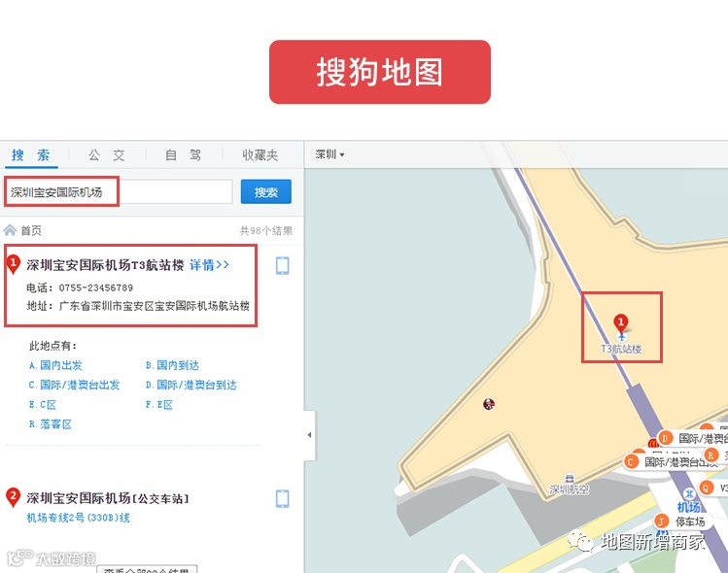Screen dimensions: 728x573
Task: Open result title 深圳宝安国际机场T3航站楼
Action: click(105, 265)
